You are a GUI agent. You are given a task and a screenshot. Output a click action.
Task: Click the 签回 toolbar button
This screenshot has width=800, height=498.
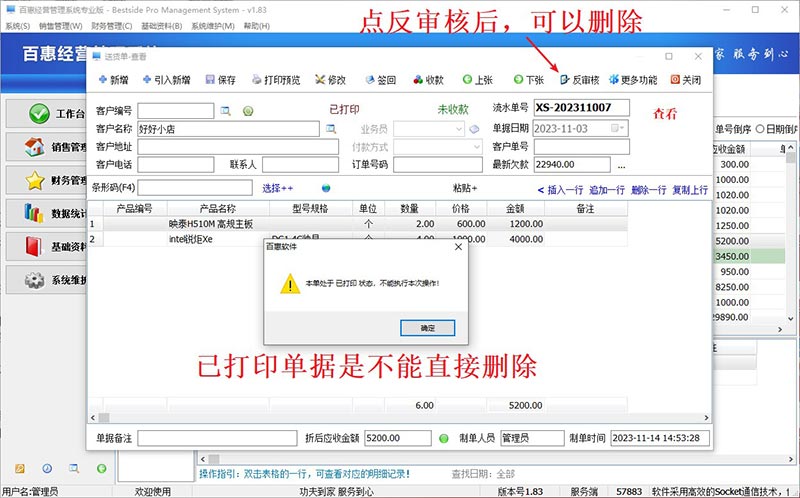click(381, 80)
